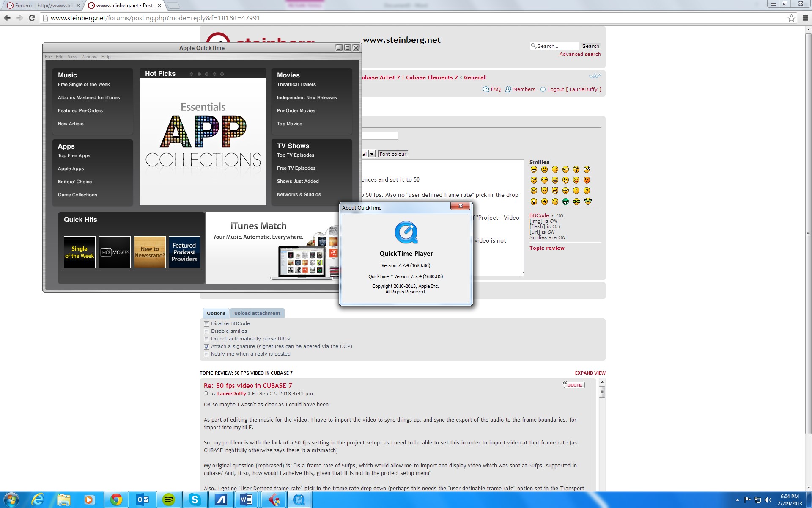Check Notify me when a reply is posted

tap(207, 354)
